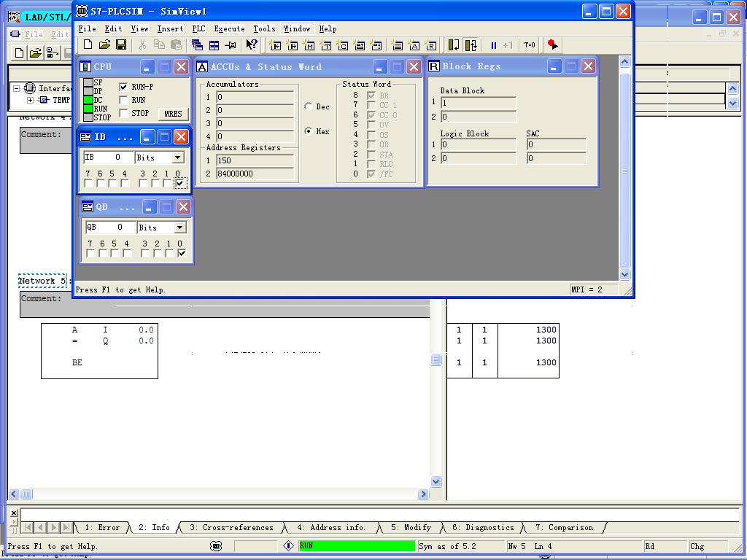Screen dimensions: 747x560
Task: Insert a Bit Memory (M) view icon
Action: (309, 45)
